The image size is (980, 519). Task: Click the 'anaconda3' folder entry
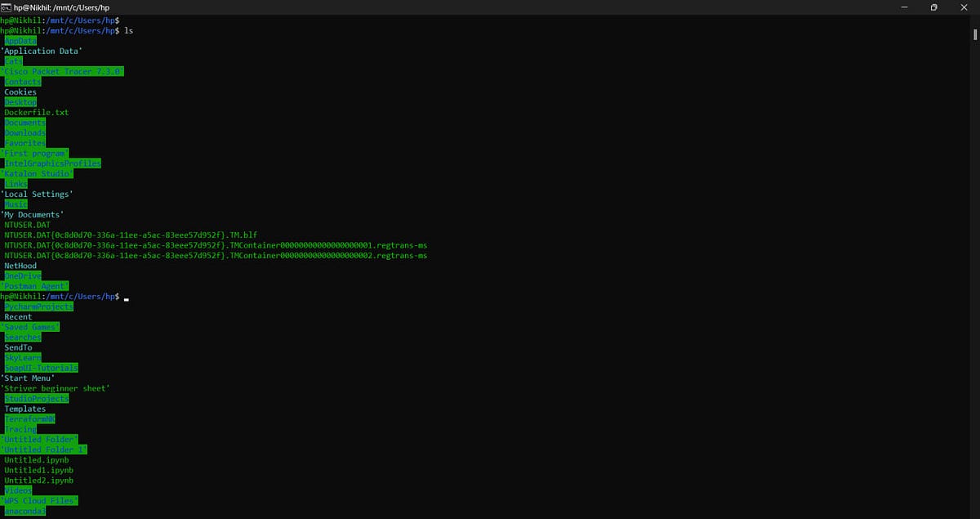pyautogui.click(x=24, y=510)
